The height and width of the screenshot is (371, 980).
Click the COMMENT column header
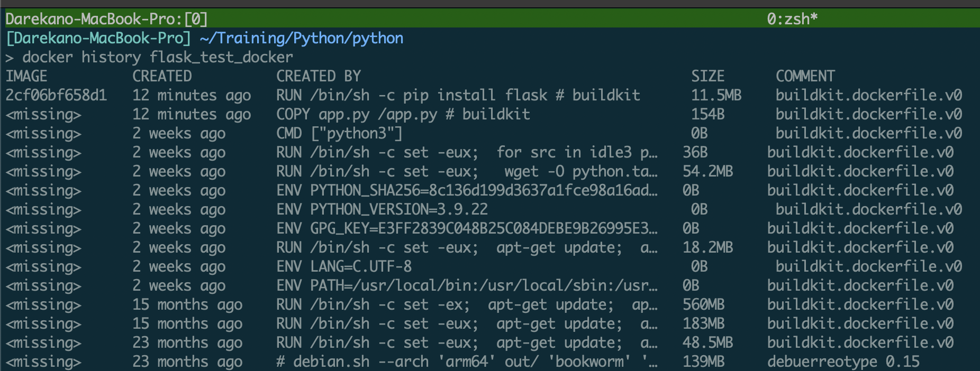click(x=805, y=76)
